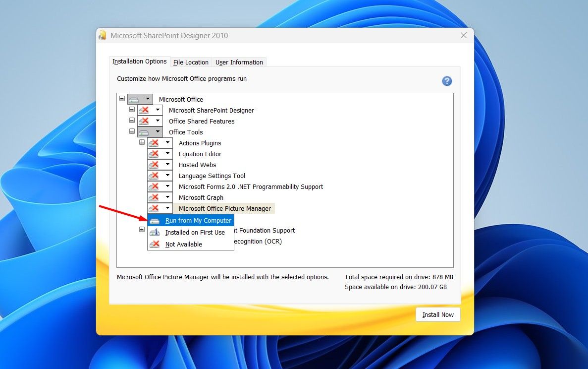Choose Run from My Computer option
The height and width of the screenshot is (369, 588).
click(x=198, y=221)
